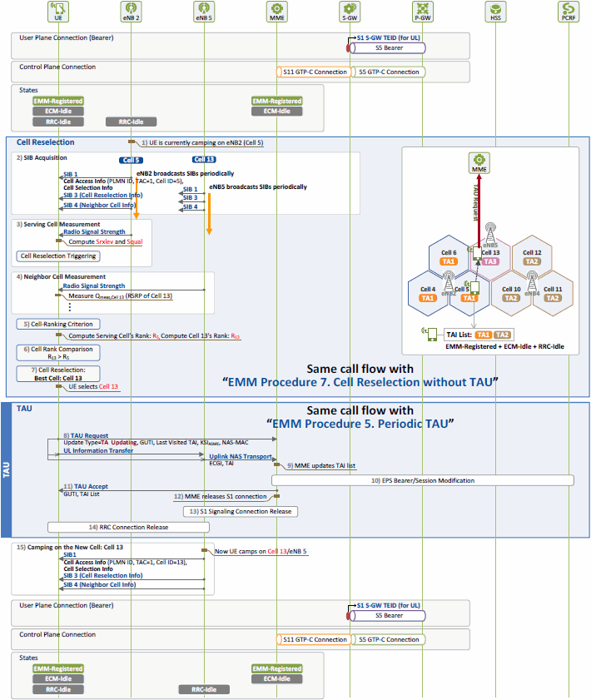
Task: Click the 2) SIB Acquisition heading
Action: pyautogui.click(x=42, y=157)
